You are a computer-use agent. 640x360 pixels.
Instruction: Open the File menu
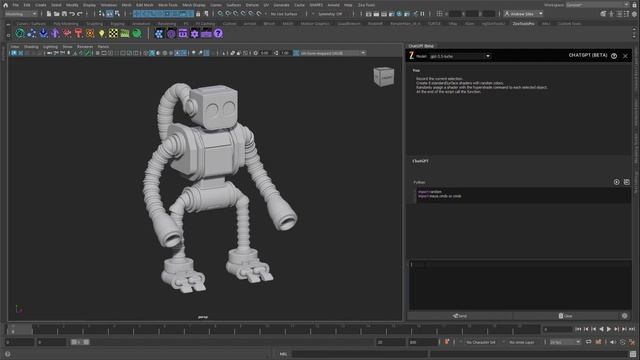click(x=16, y=5)
